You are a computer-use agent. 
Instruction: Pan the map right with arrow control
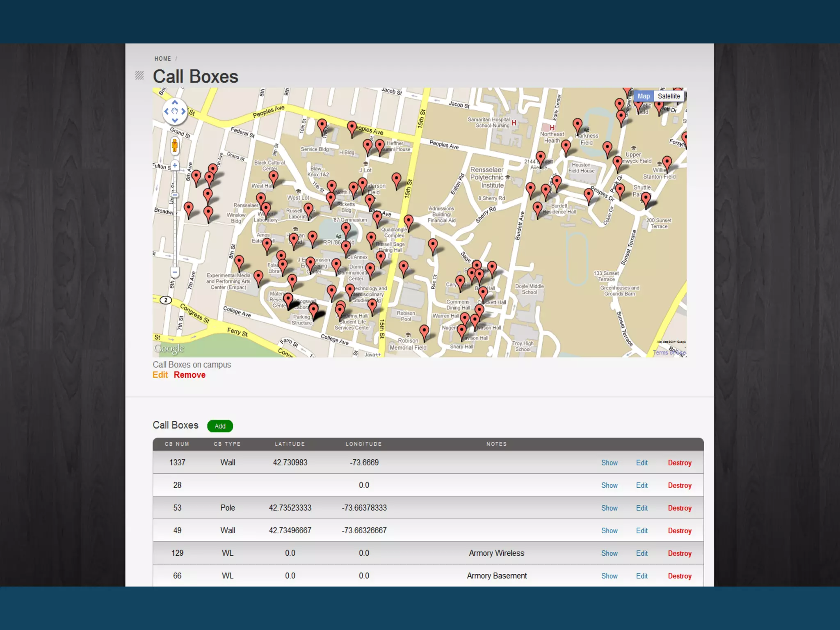tap(183, 111)
